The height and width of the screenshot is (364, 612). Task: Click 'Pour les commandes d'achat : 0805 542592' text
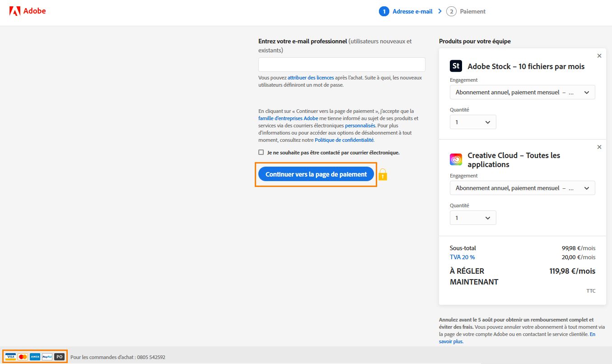tap(118, 357)
